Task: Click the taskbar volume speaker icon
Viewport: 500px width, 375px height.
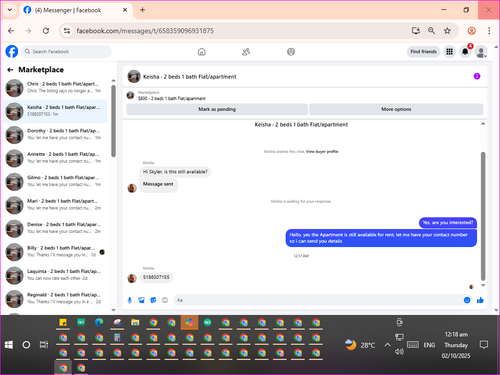Action: (x=399, y=352)
